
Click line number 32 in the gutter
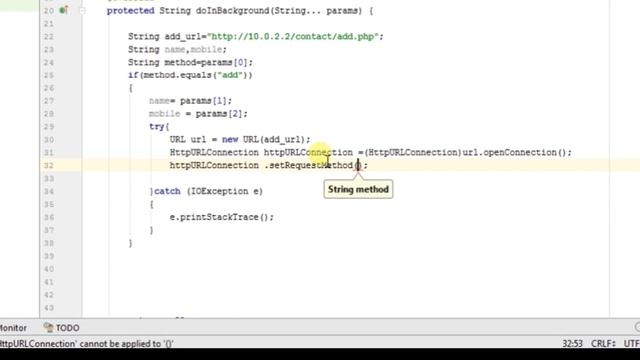tap(49, 165)
